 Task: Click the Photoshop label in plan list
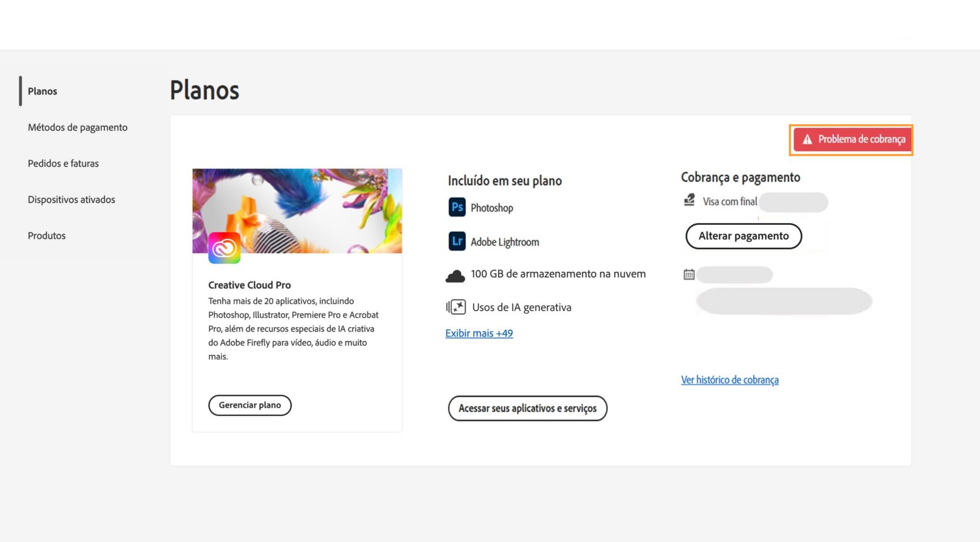[492, 208]
